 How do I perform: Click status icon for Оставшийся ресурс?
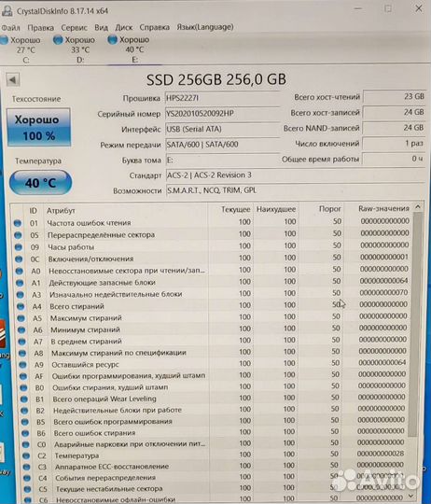(22, 365)
